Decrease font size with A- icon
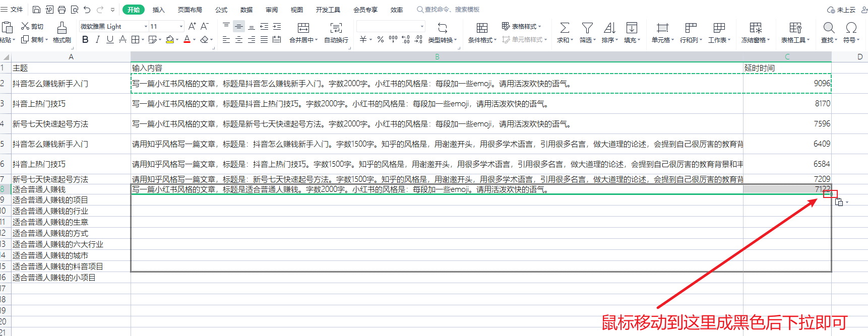 click(x=205, y=26)
